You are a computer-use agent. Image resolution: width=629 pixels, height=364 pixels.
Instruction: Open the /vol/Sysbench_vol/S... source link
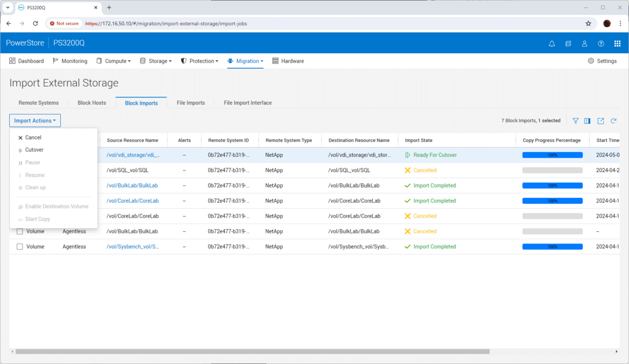coord(132,247)
